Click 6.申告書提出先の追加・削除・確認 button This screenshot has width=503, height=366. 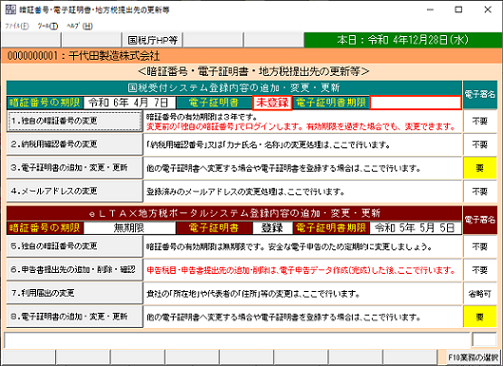pos(74,270)
